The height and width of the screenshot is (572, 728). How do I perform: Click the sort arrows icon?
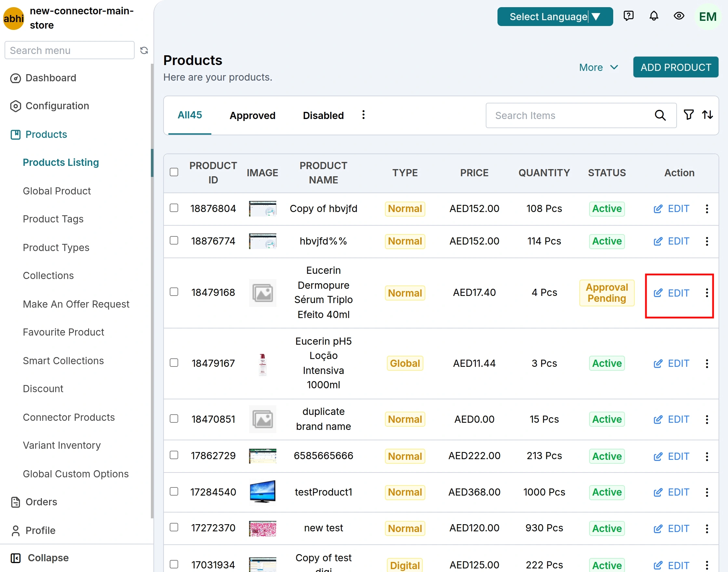[707, 115]
